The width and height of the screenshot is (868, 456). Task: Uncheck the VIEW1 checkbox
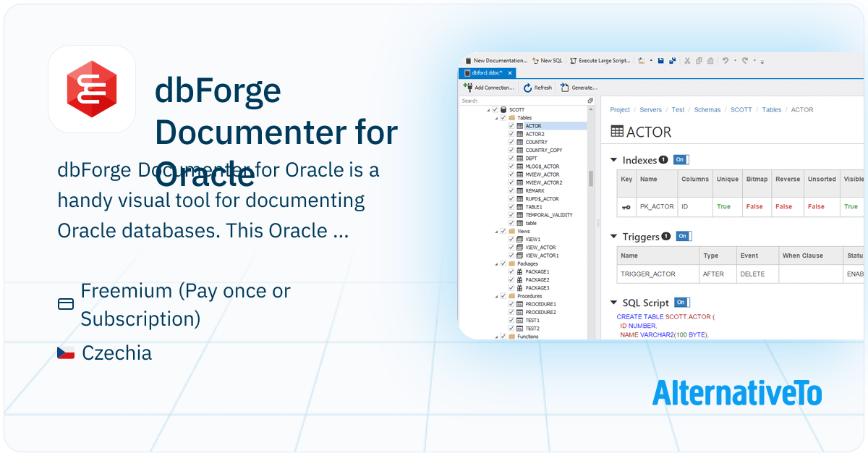[511, 239]
